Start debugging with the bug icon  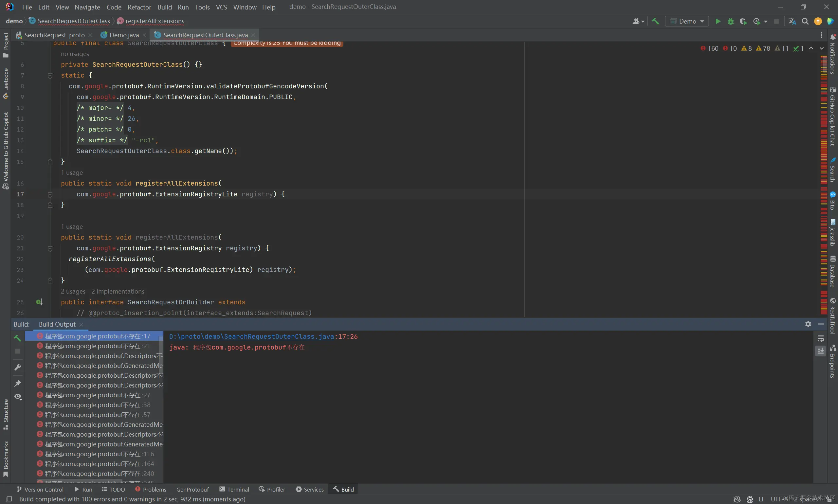(x=730, y=21)
